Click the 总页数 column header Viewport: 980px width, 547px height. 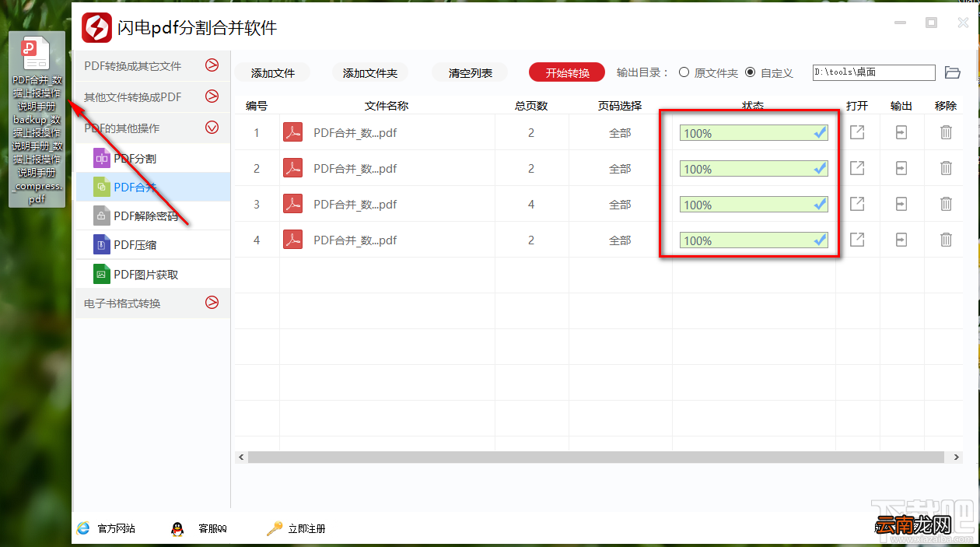(x=531, y=106)
